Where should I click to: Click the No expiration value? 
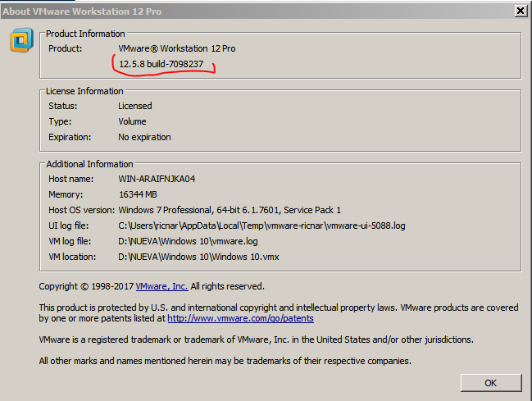[x=144, y=137]
